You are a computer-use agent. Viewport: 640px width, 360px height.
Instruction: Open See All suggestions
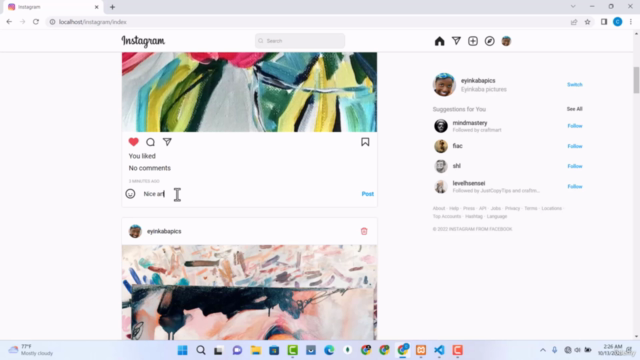(574, 109)
